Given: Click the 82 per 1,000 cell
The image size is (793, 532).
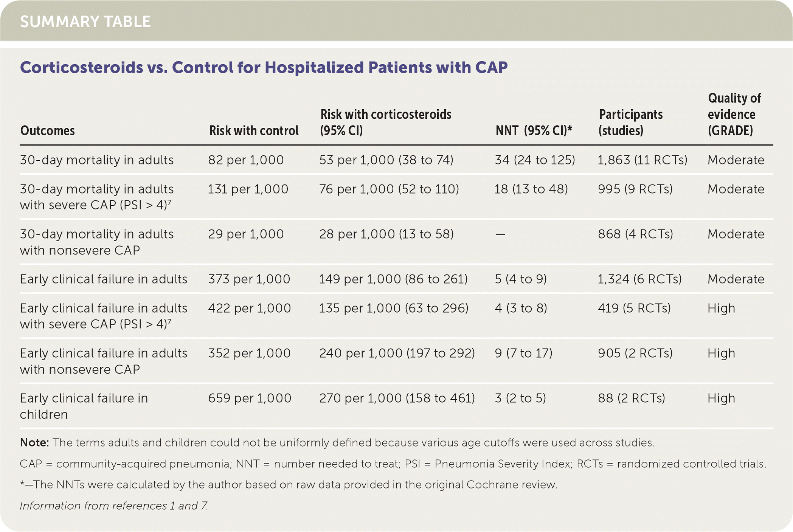Looking at the screenshot, I should 246,160.
